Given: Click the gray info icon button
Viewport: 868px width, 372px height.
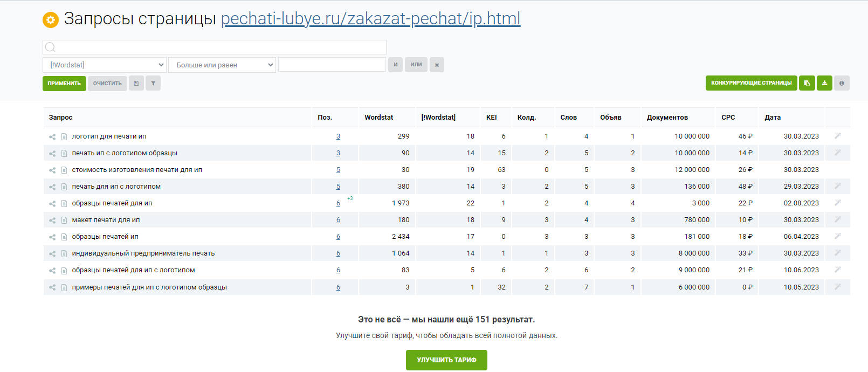Looking at the screenshot, I should click(x=842, y=83).
